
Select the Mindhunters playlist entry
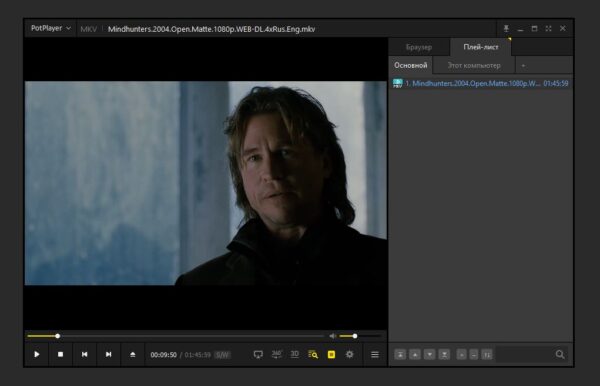(x=481, y=83)
